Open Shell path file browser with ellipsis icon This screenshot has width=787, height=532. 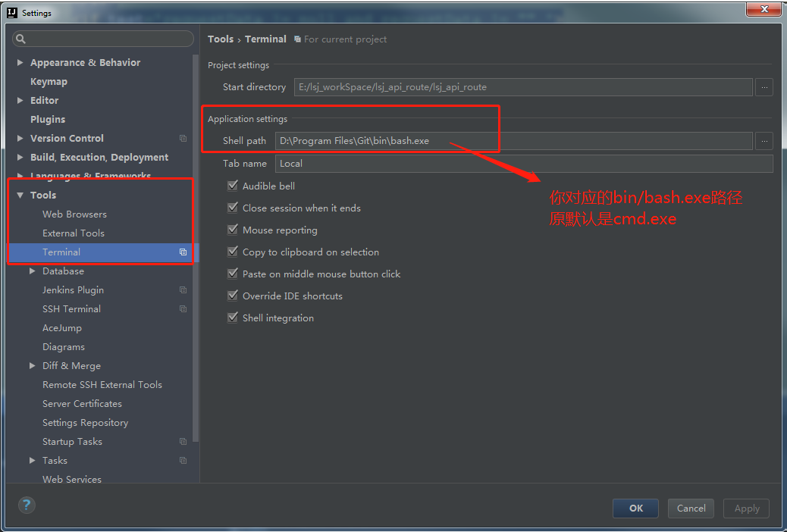pos(763,140)
